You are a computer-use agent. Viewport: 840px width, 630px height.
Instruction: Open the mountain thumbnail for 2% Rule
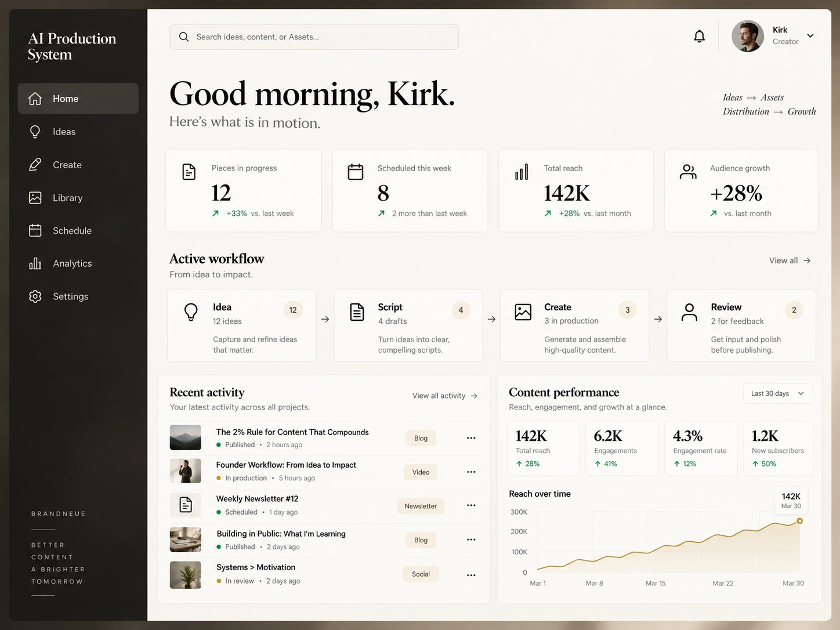pos(186,437)
